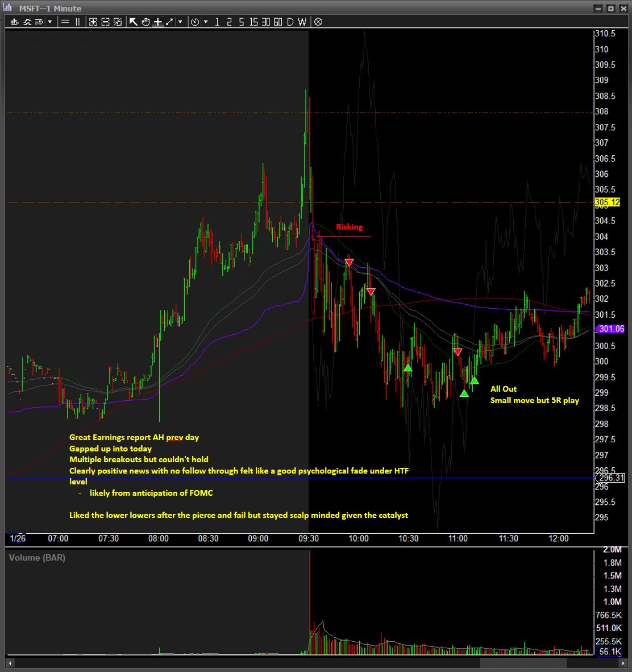Click the 296.31 price level label
The width and height of the screenshot is (632, 672).
611,478
